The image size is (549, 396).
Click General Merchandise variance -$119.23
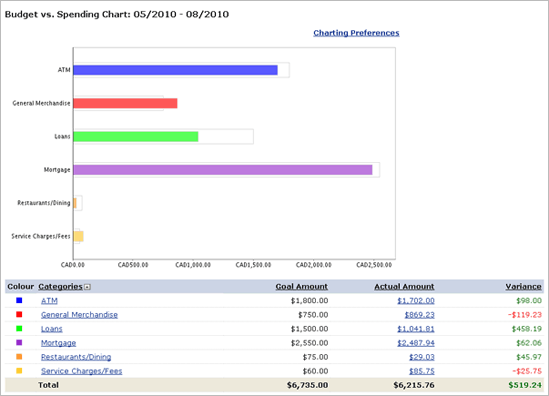tap(525, 315)
